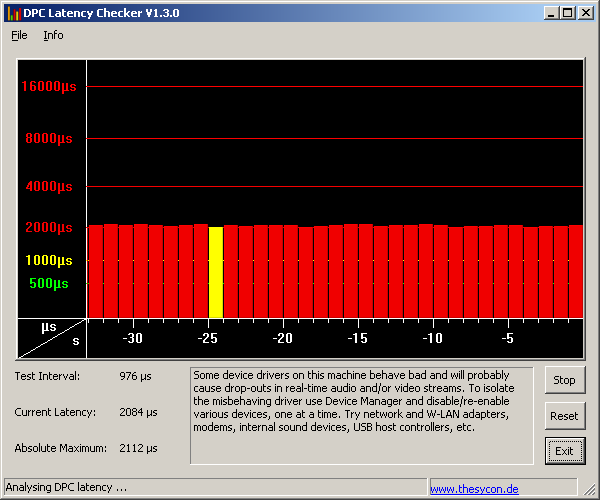Close the window with the X button
The image size is (600, 500).
point(585,13)
